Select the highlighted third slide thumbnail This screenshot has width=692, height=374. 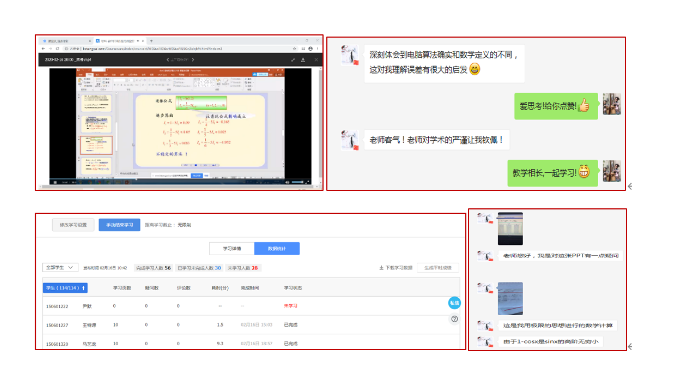97,145
